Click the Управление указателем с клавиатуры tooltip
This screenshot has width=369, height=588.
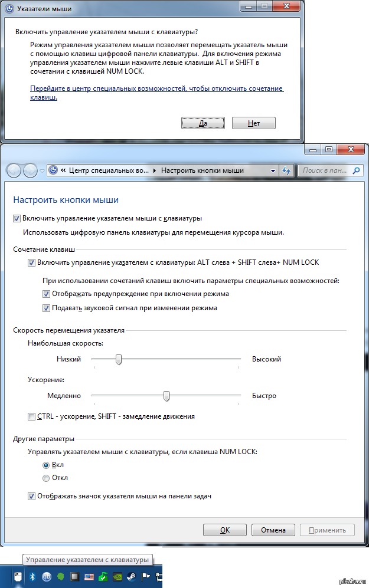pos(87,560)
